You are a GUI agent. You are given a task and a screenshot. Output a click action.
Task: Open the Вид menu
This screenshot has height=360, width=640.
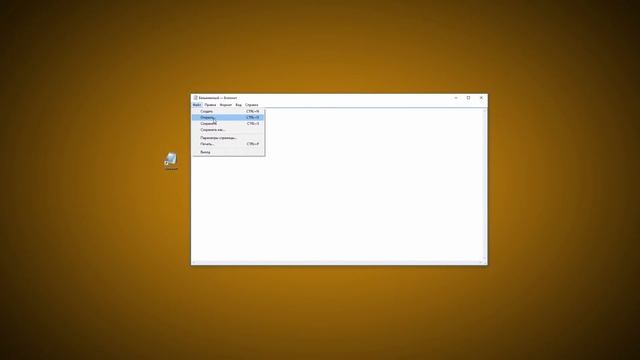(238, 105)
